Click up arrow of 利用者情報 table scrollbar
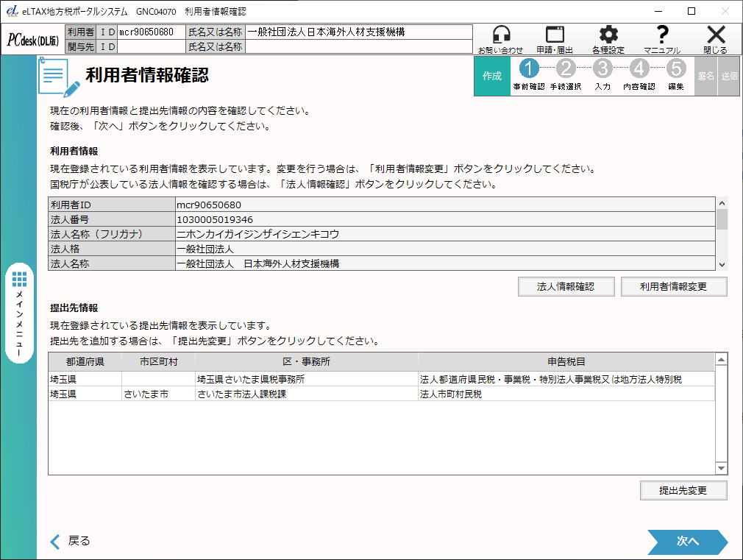The height and width of the screenshot is (560, 743). (722, 203)
